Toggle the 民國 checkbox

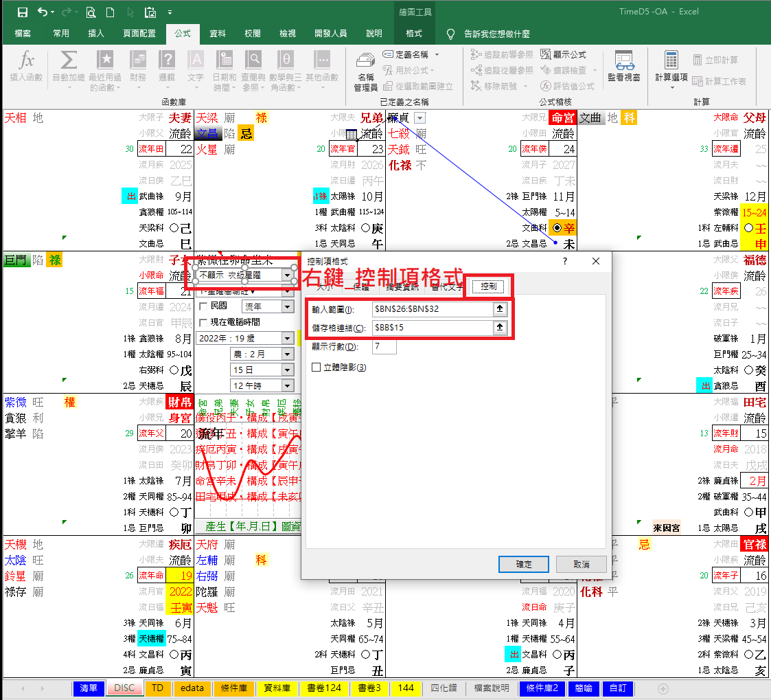(204, 306)
